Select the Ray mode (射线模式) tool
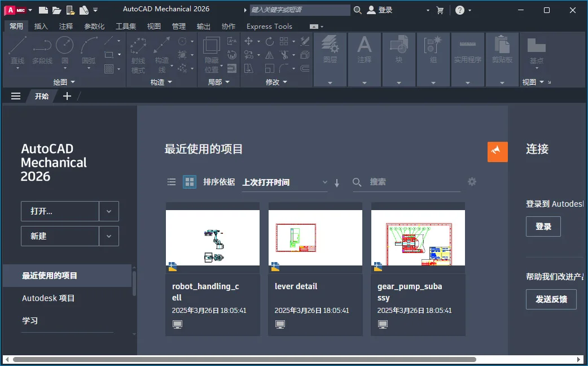The image size is (588, 366). pyautogui.click(x=138, y=55)
